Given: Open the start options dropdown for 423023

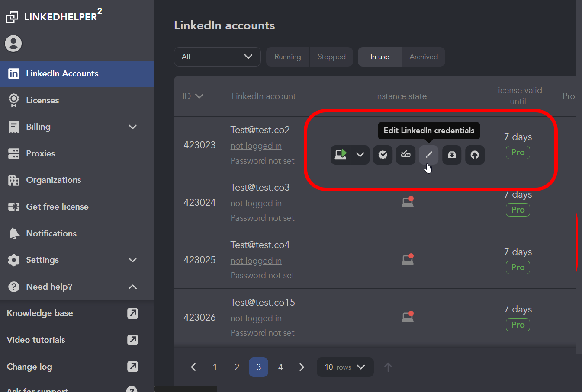Looking at the screenshot, I should pyautogui.click(x=360, y=155).
